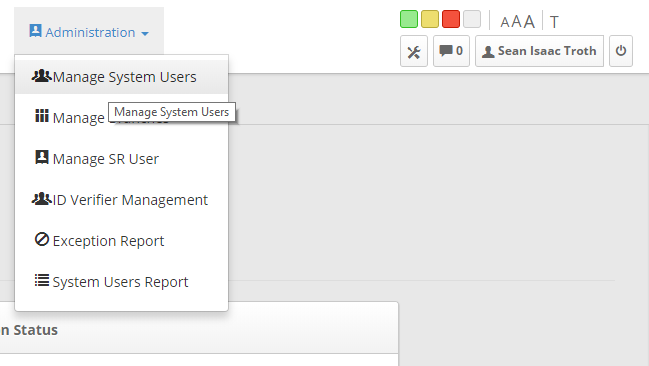Viewport: 649px width, 366px height.
Task: Open the Sean Isaac Troth profile button
Action: pyautogui.click(x=539, y=51)
